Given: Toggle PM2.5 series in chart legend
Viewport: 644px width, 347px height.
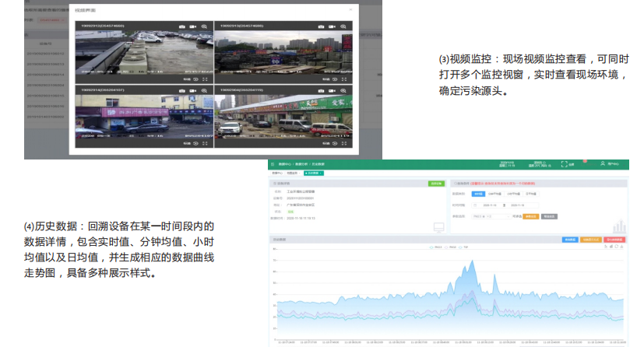Looking at the screenshot, I should (436, 246).
